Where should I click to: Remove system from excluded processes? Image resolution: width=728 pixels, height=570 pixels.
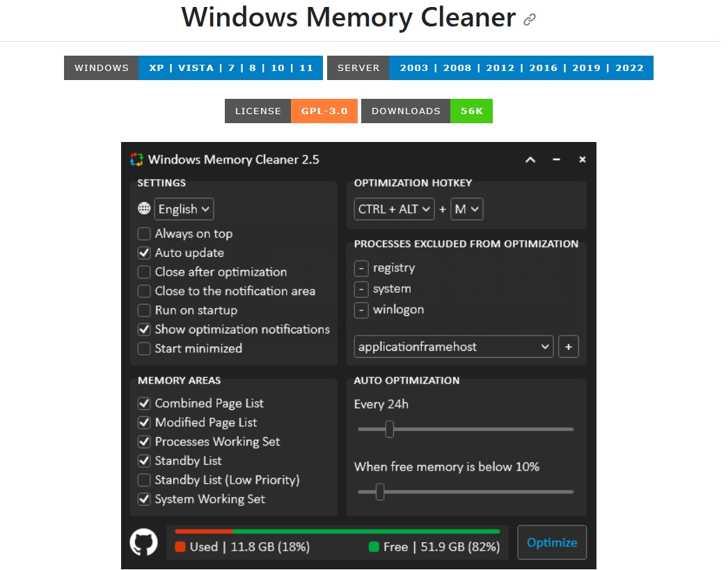point(361,290)
